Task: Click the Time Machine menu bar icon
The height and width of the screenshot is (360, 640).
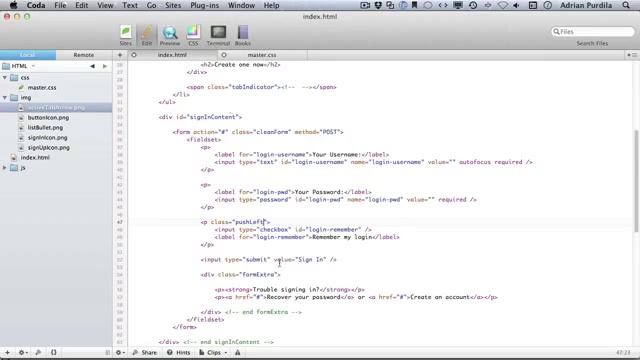Action: (x=473, y=5)
